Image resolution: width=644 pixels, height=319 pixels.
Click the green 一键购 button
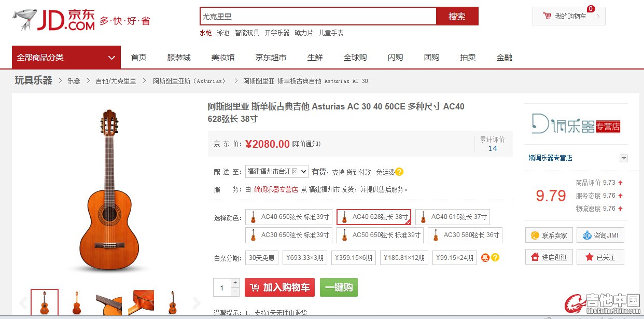[x=339, y=287]
